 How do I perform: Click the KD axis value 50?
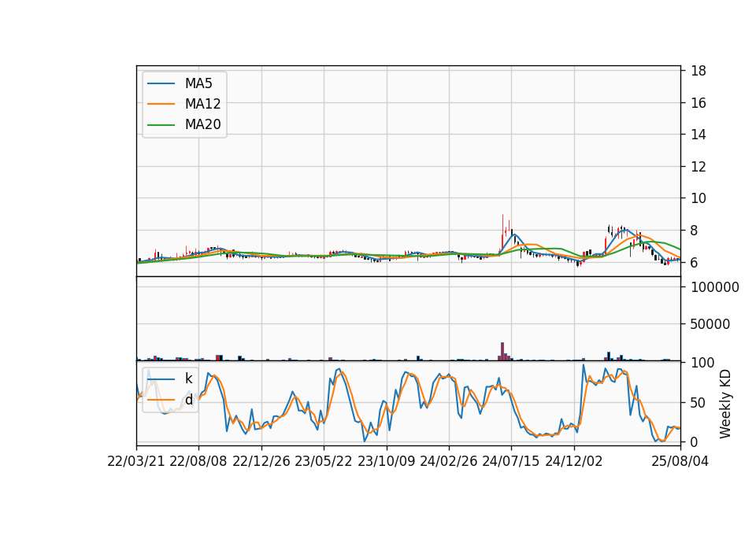699,402
